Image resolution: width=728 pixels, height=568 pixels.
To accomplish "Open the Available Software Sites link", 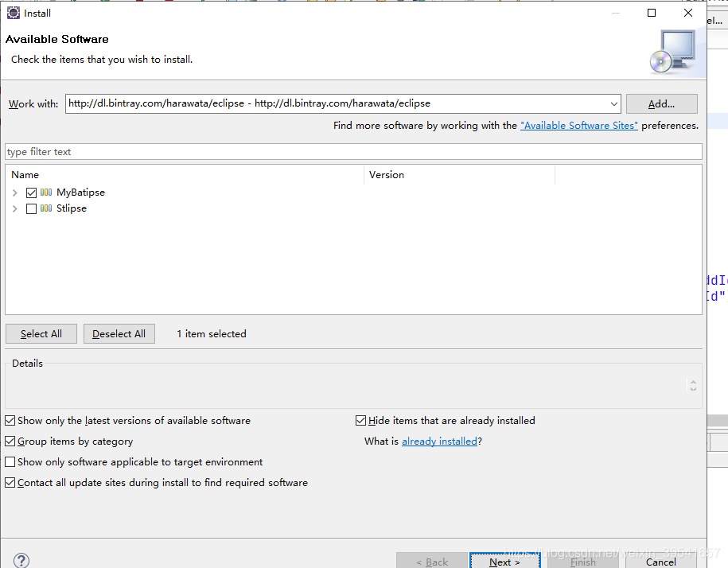I will [579, 126].
